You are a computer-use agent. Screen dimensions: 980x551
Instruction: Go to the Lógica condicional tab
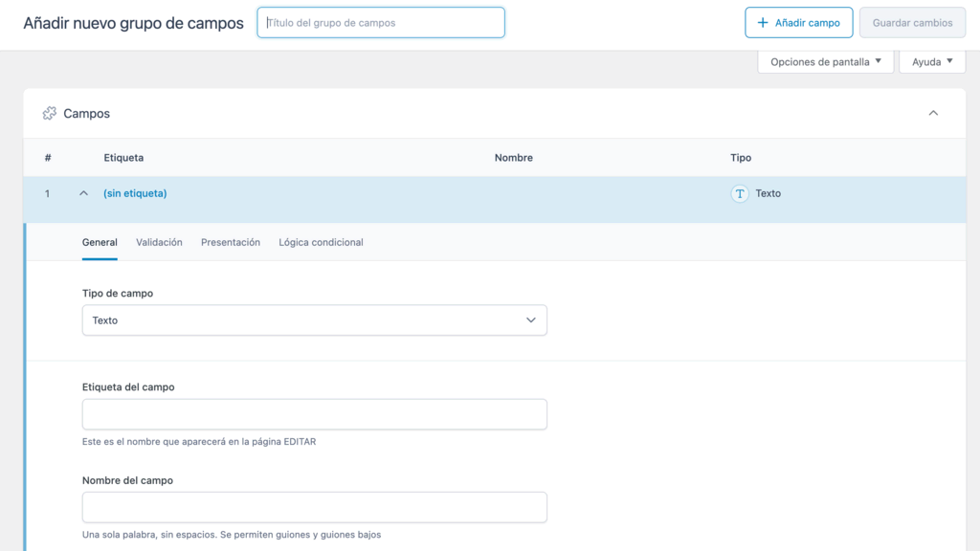pos(321,243)
